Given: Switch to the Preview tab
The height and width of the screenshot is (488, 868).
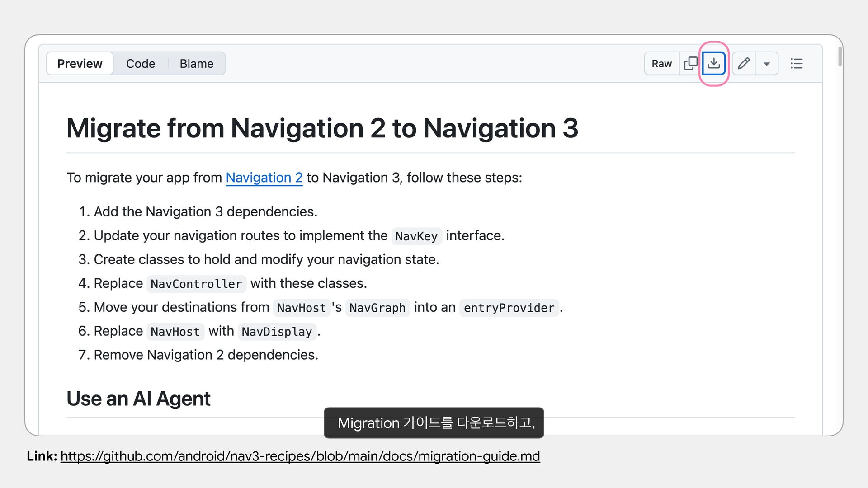Looking at the screenshot, I should [x=80, y=63].
